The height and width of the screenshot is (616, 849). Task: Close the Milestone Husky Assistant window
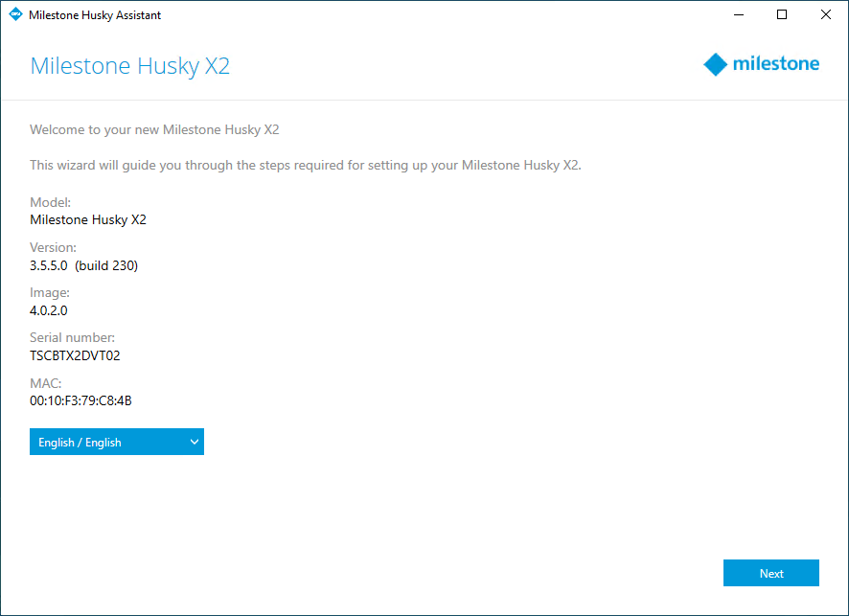pyautogui.click(x=825, y=15)
